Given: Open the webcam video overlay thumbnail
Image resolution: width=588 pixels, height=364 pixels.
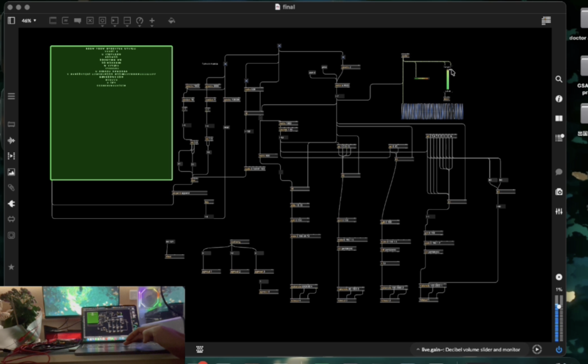Looking at the screenshot, I should point(92,325).
